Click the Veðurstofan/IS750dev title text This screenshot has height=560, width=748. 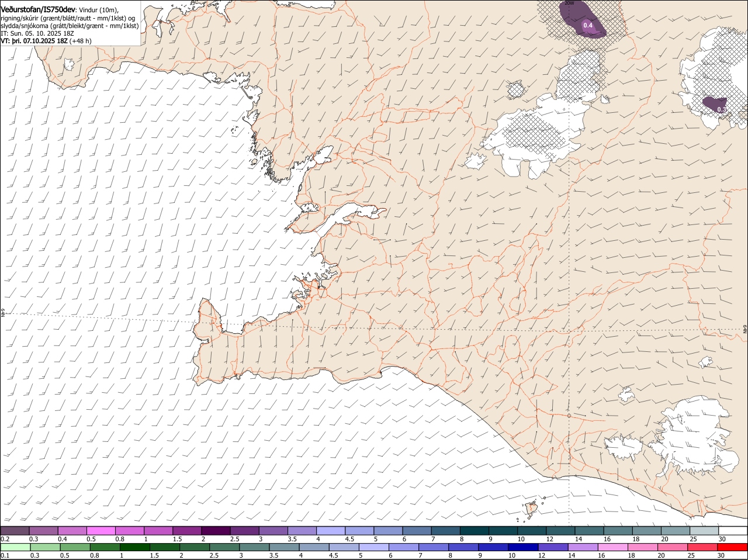pos(38,9)
